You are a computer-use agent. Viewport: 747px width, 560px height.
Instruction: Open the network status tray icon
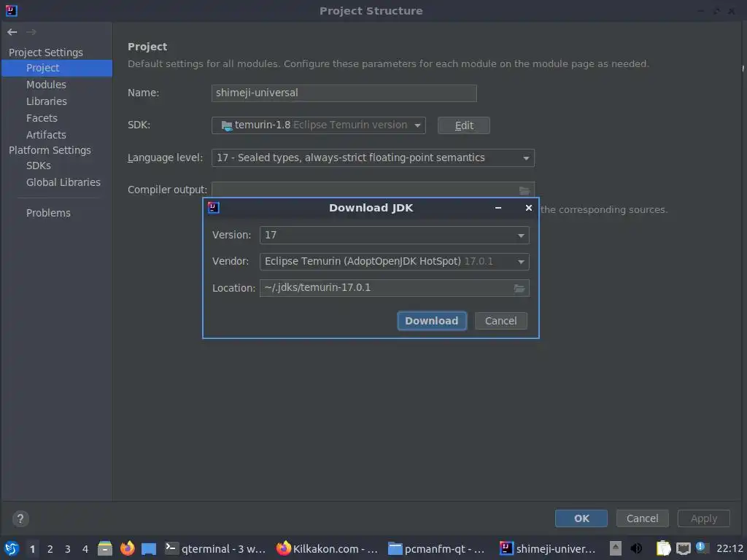683,548
